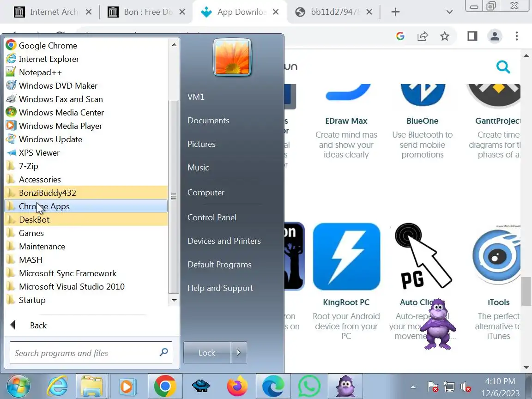Switch to the Bon : Free Download tab
Viewport: 532px width, 399px height.
tap(146, 12)
